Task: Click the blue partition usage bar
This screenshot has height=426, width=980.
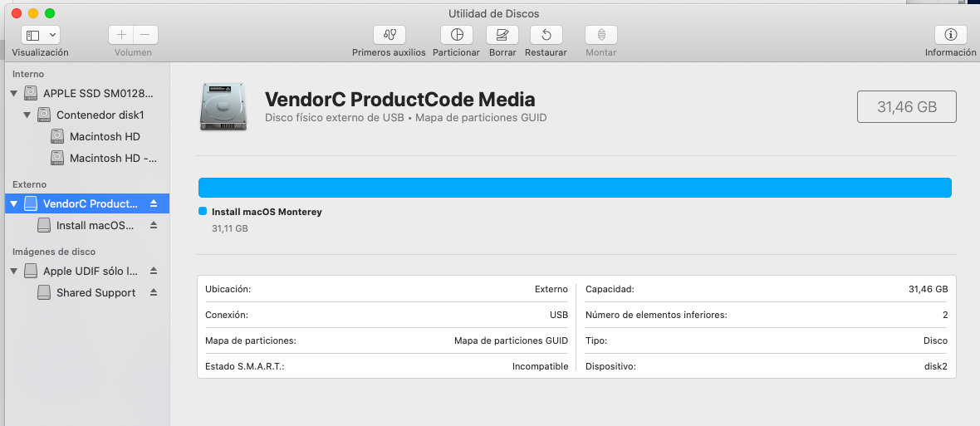Action: 575,188
